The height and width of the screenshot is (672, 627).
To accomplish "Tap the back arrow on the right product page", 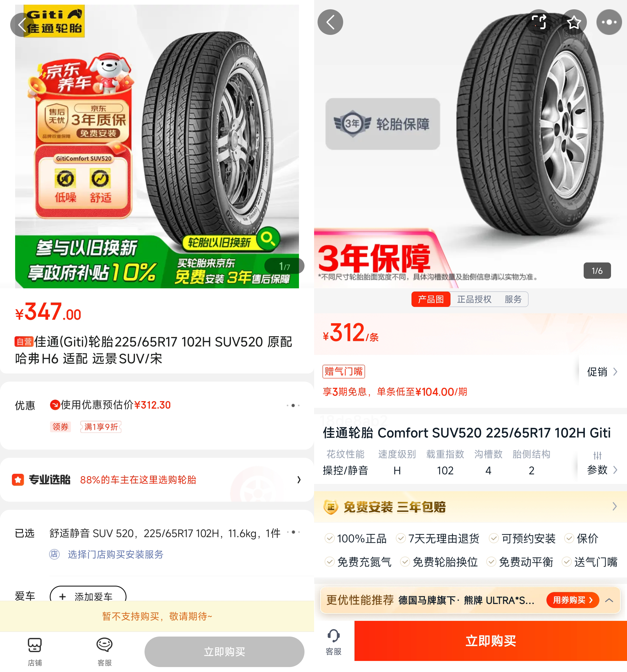I will 330,22.
